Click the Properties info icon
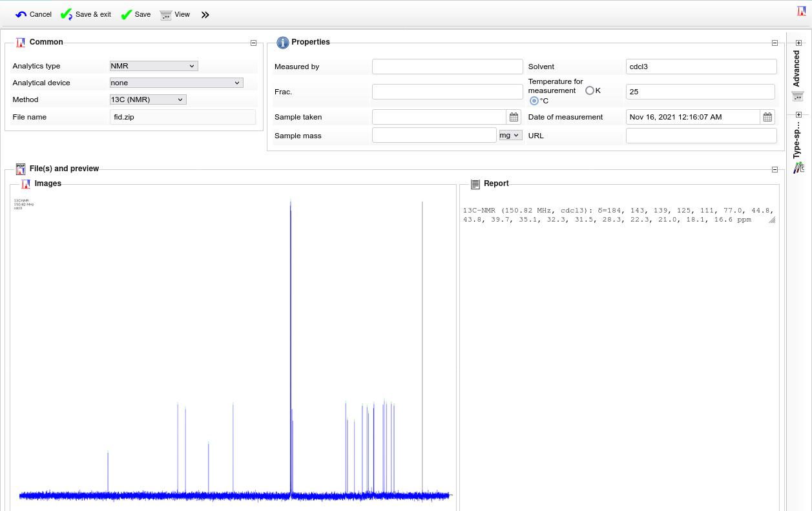This screenshot has height=511, width=812. click(282, 43)
